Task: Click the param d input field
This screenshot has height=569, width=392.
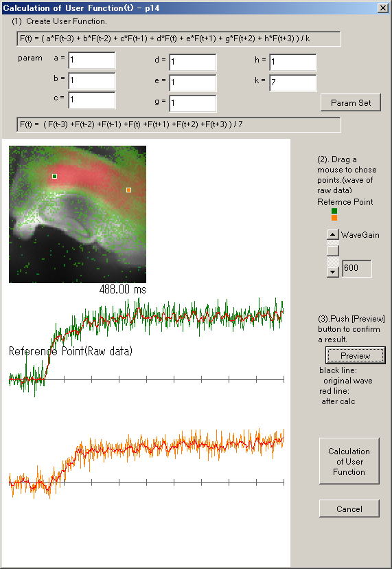Action: coord(192,62)
